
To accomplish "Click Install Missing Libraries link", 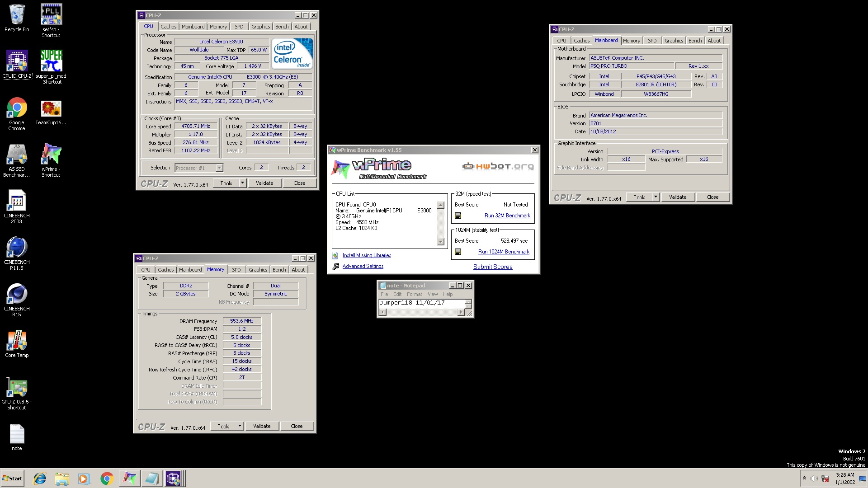I will (367, 256).
